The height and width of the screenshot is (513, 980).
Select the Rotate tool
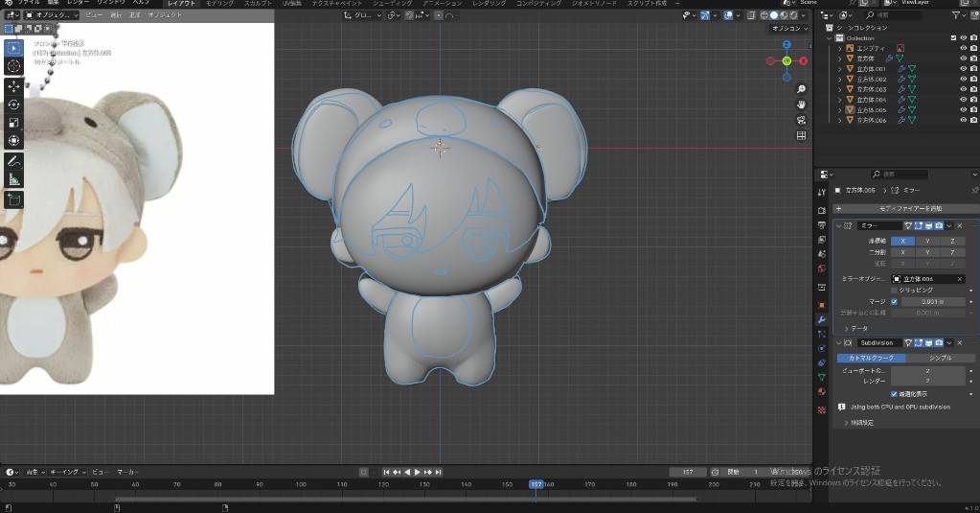14,105
